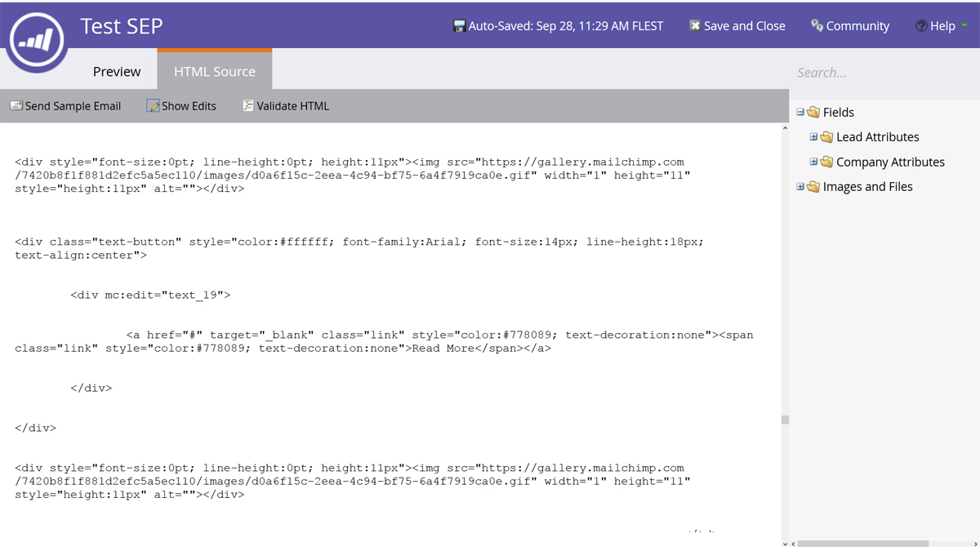Click the Save and Close button text

pos(744,26)
